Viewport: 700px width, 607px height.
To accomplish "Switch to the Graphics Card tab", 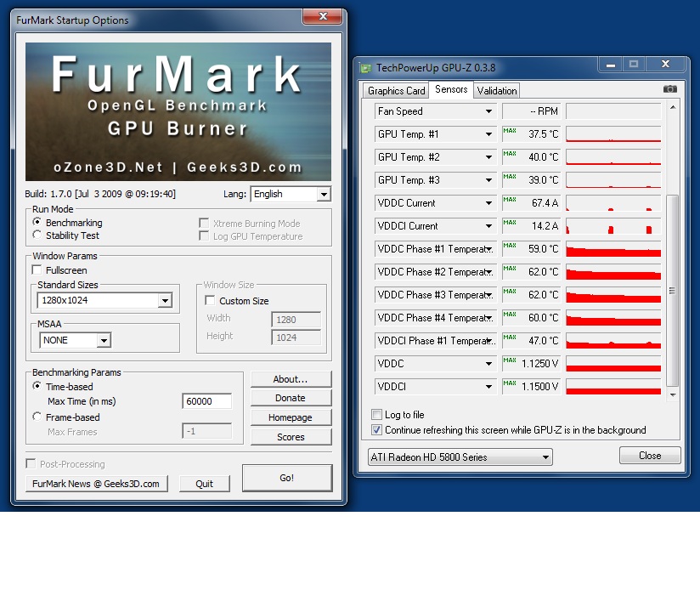I will tap(396, 91).
